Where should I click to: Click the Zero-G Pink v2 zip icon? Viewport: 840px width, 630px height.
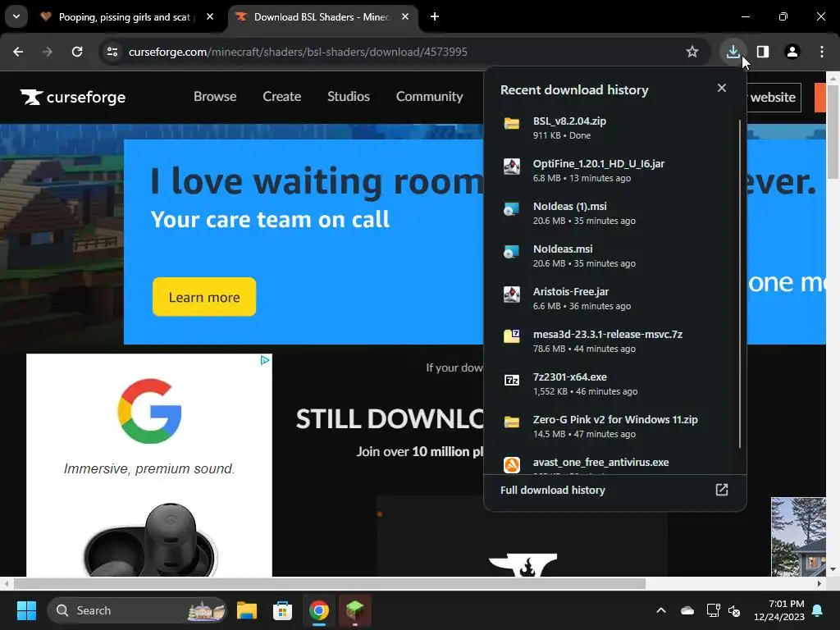tap(512, 422)
